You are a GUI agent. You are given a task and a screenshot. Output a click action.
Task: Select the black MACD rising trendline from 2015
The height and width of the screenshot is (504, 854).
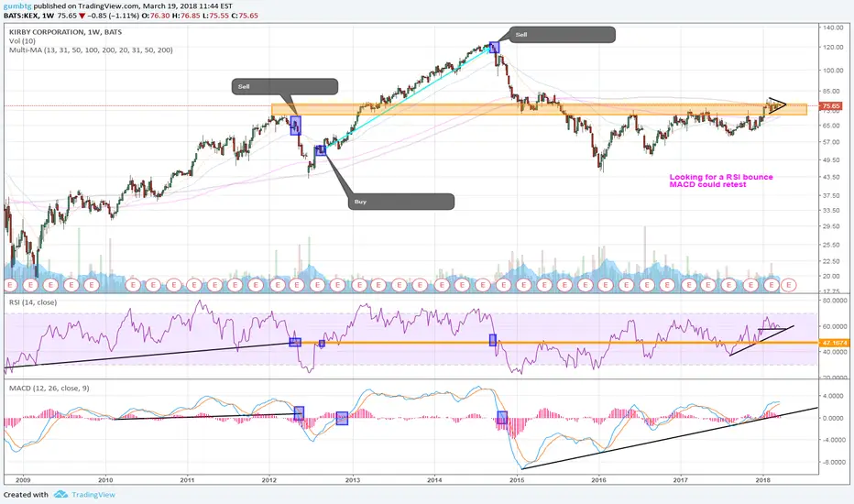[x=670, y=438]
